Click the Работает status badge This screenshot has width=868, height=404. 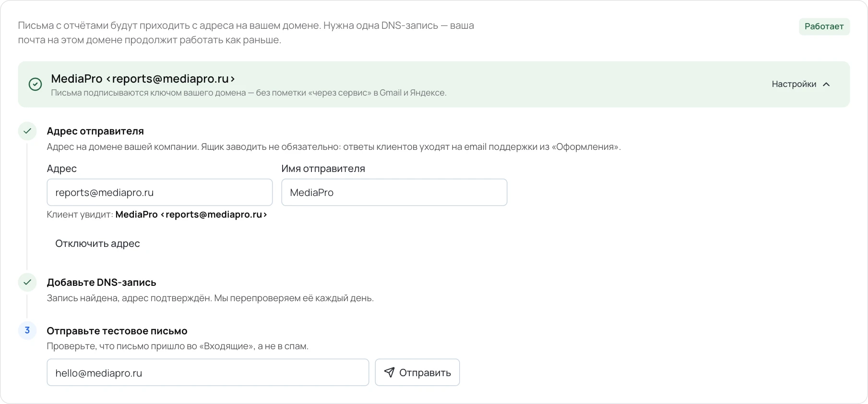[824, 26]
